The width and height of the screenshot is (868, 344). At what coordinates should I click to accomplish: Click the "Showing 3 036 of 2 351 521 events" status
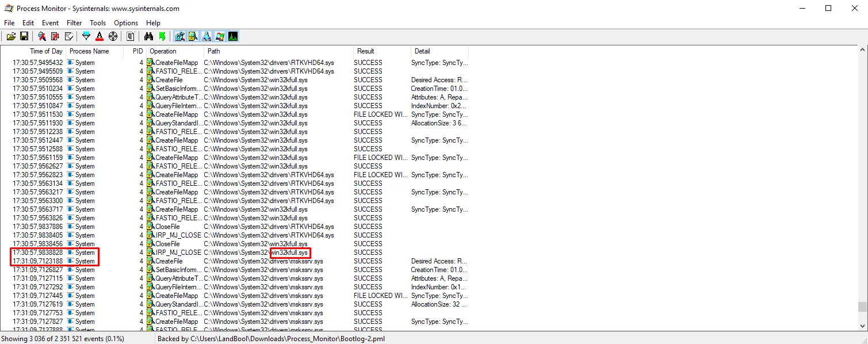click(x=63, y=339)
